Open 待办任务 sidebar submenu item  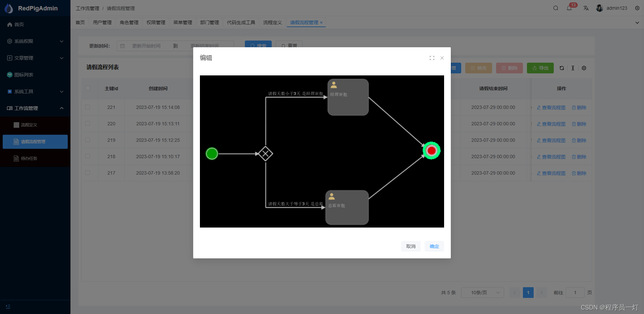tap(35, 159)
